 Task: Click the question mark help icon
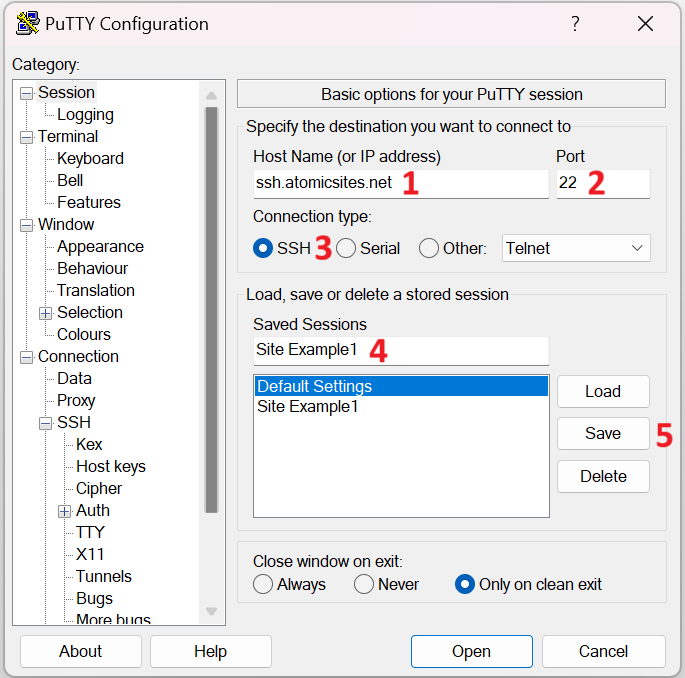click(575, 24)
